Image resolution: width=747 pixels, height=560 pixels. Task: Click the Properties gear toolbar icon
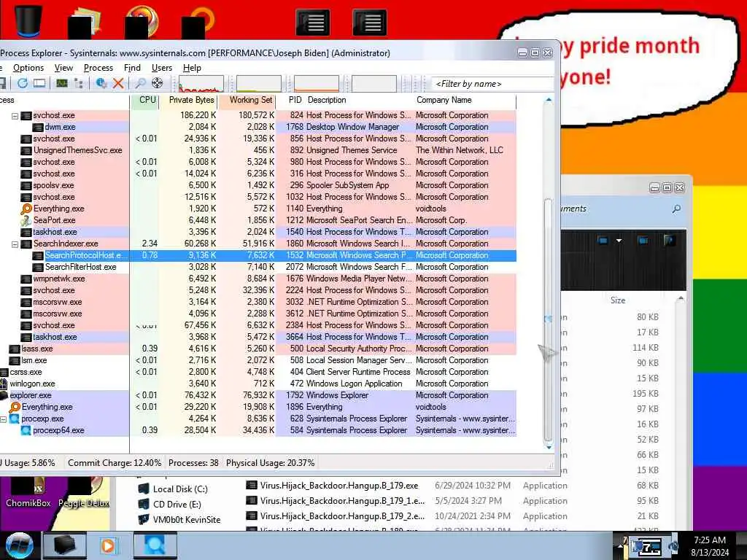coord(101,83)
